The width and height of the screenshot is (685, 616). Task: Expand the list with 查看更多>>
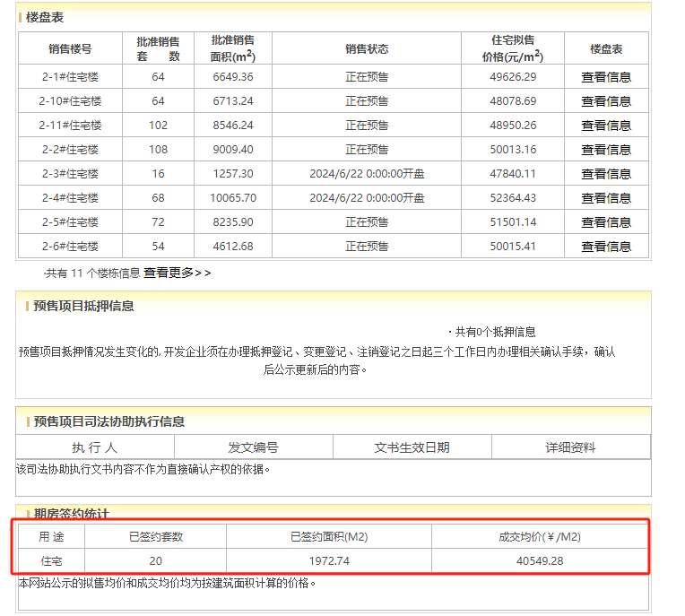[x=177, y=273]
